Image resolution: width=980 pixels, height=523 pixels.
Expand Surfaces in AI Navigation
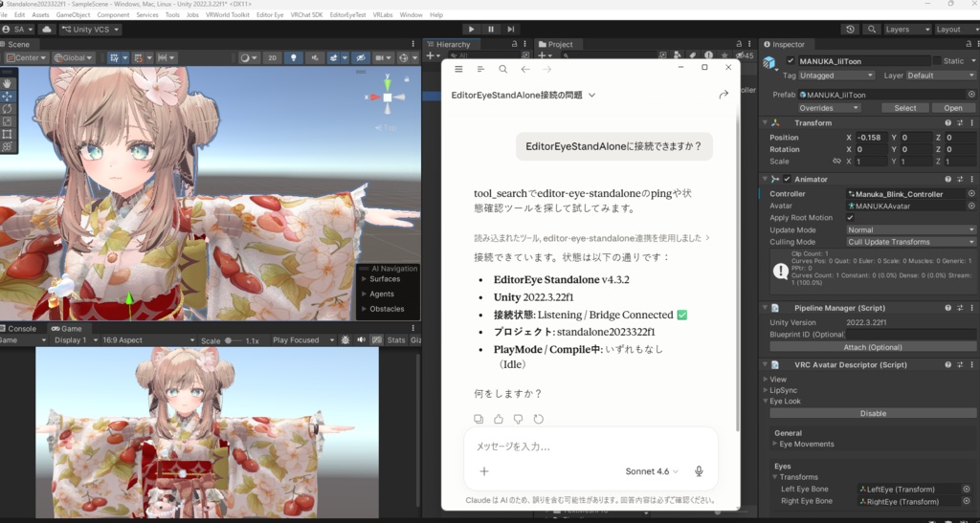point(365,279)
